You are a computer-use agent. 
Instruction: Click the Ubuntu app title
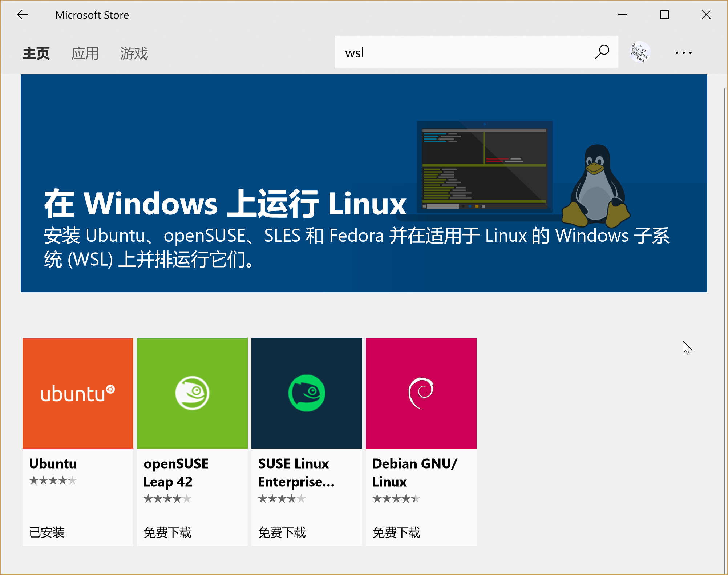pos(53,463)
